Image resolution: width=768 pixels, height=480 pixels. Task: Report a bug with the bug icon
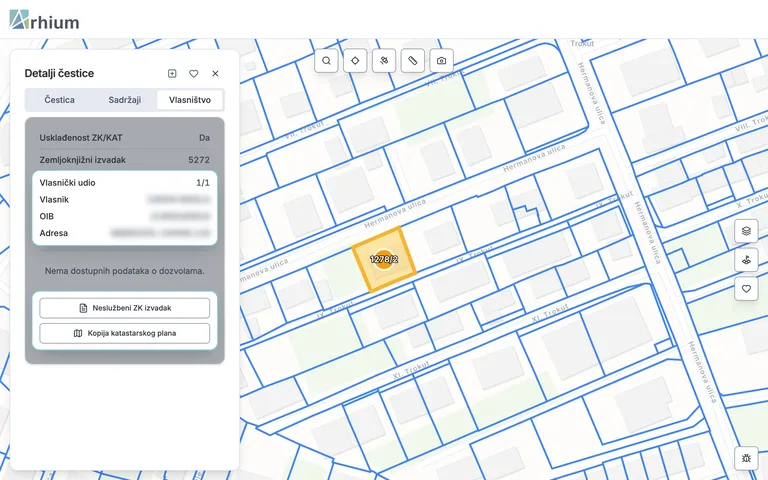tap(746, 458)
